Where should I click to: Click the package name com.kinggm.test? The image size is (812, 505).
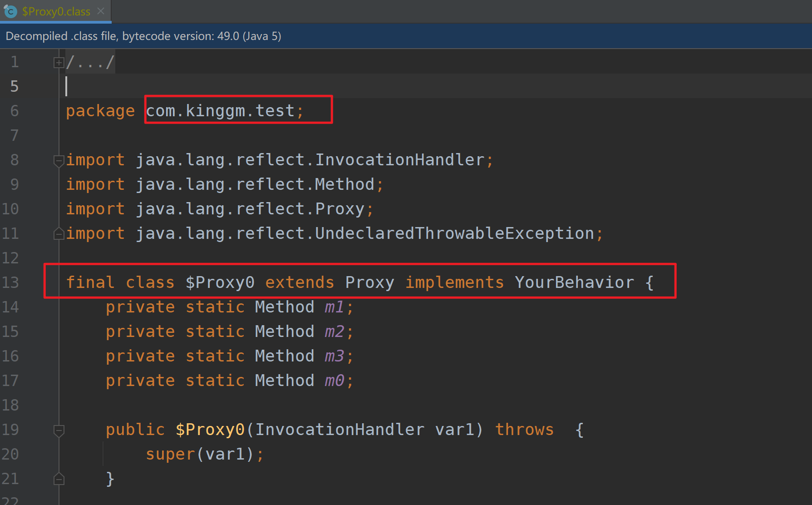(223, 110)
